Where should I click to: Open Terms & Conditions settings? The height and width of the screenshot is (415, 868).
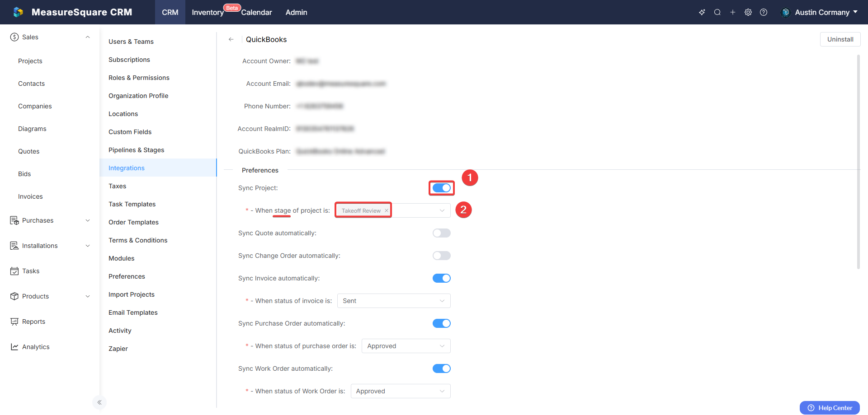[138, 240]
